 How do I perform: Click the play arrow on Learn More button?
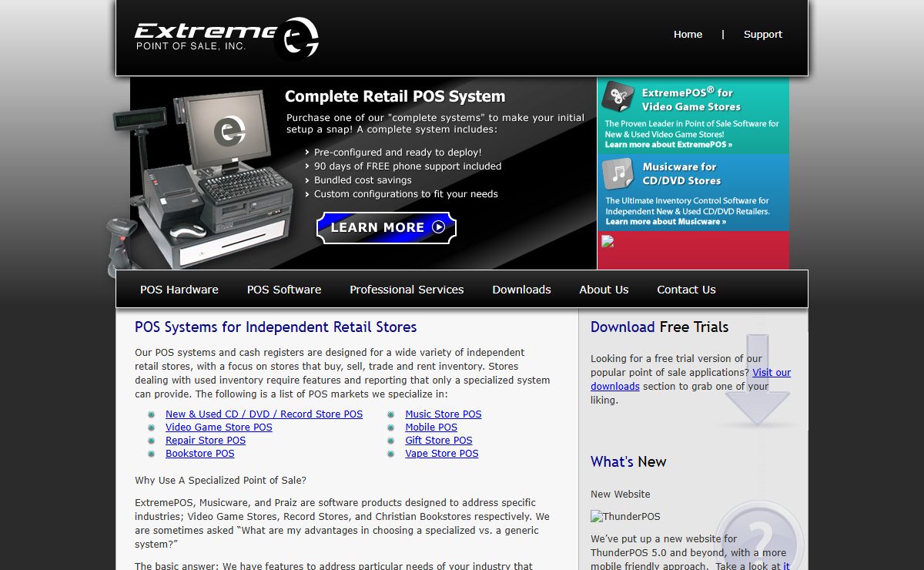tap(438, 227)
